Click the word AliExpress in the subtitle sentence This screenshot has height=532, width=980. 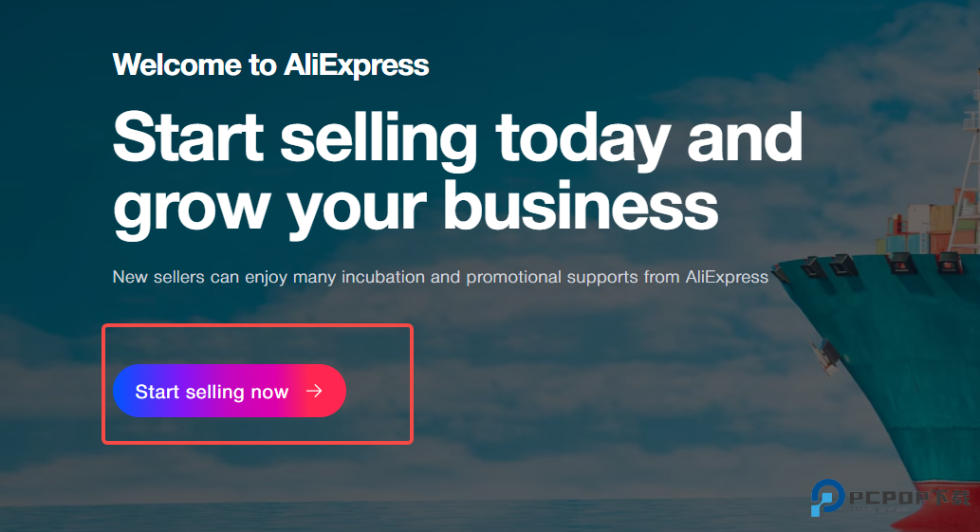click(727, 277)
